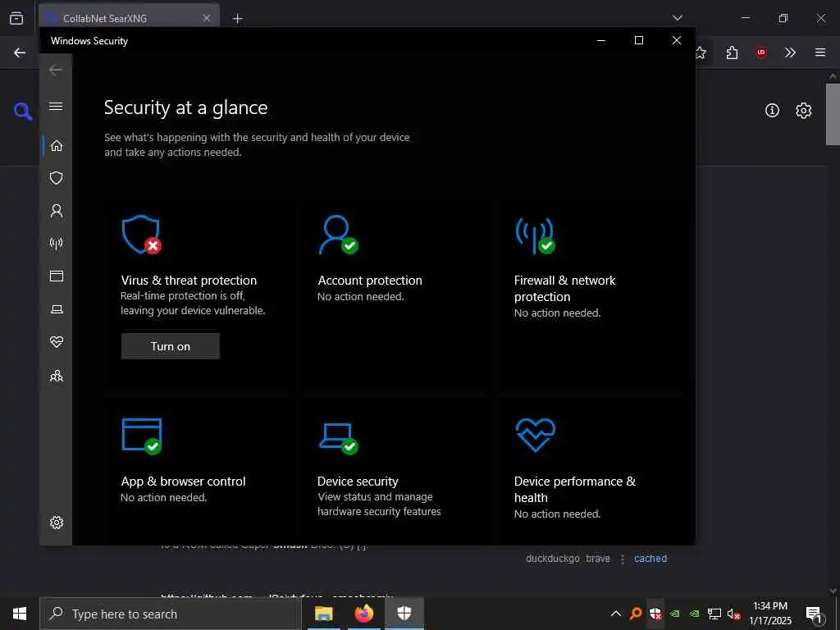Click Firefox View icon at top left

(16, 18)
